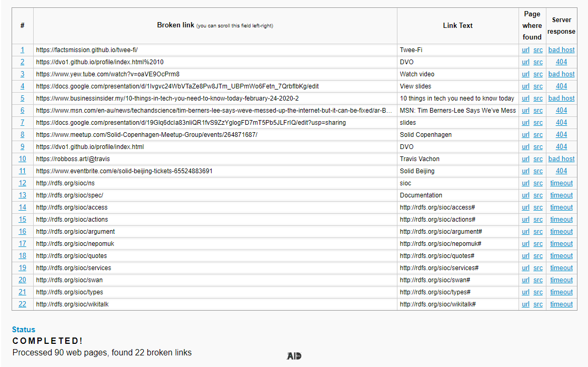588x367 pixels.
Task: Open row number 7 link
Action: click(23, 122)
